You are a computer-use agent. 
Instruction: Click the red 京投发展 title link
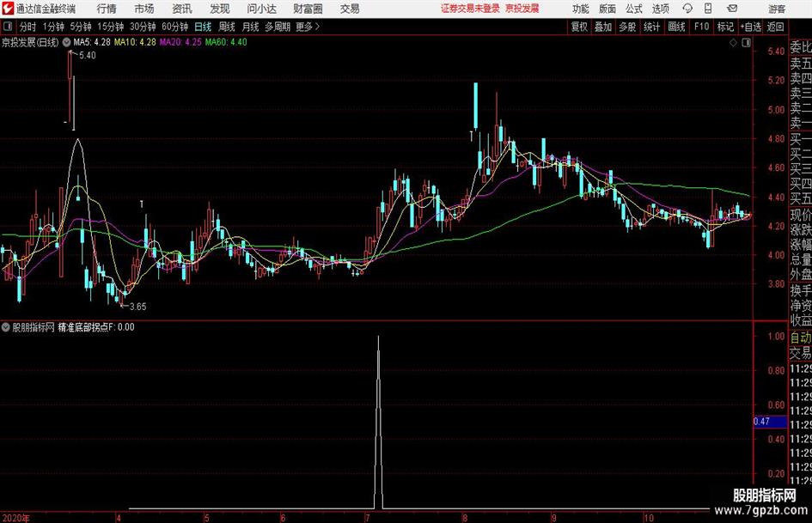pyautogui.click(x=522, y=9)
